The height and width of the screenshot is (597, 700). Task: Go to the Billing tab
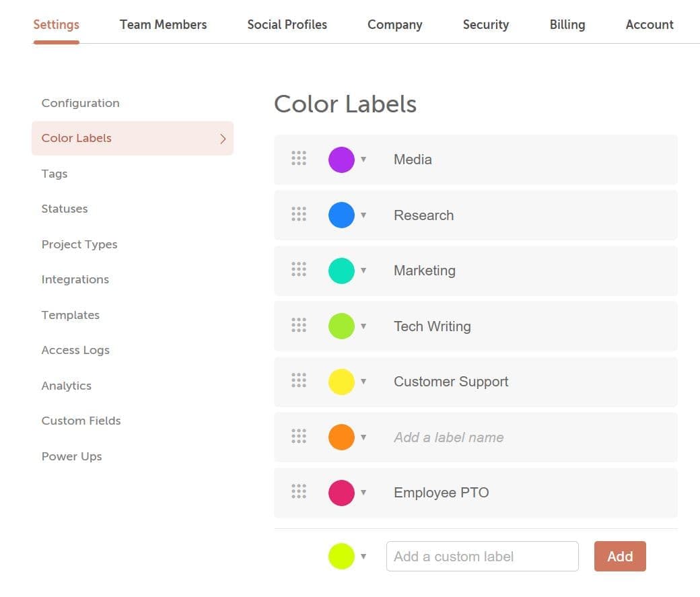pos(567,24)
